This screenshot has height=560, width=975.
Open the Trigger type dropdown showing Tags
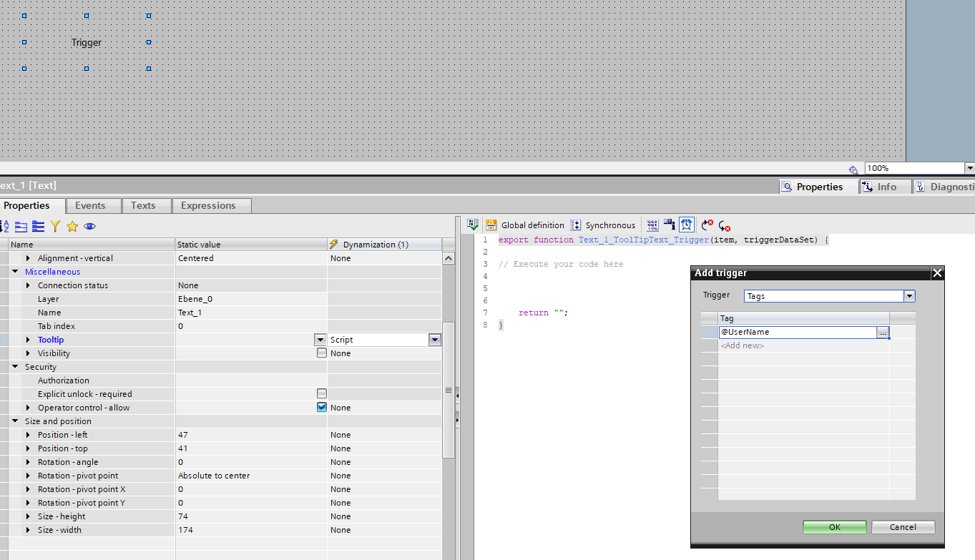[x=909, y=296]
